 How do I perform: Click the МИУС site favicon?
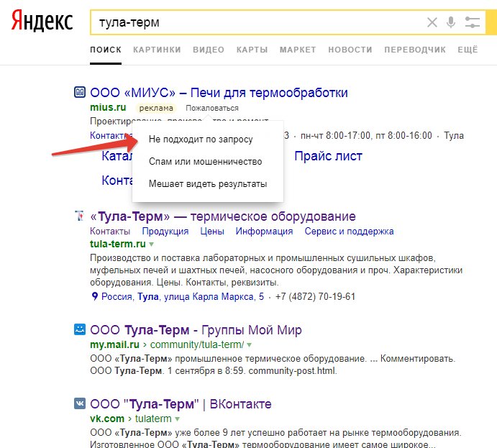[80, 92]
